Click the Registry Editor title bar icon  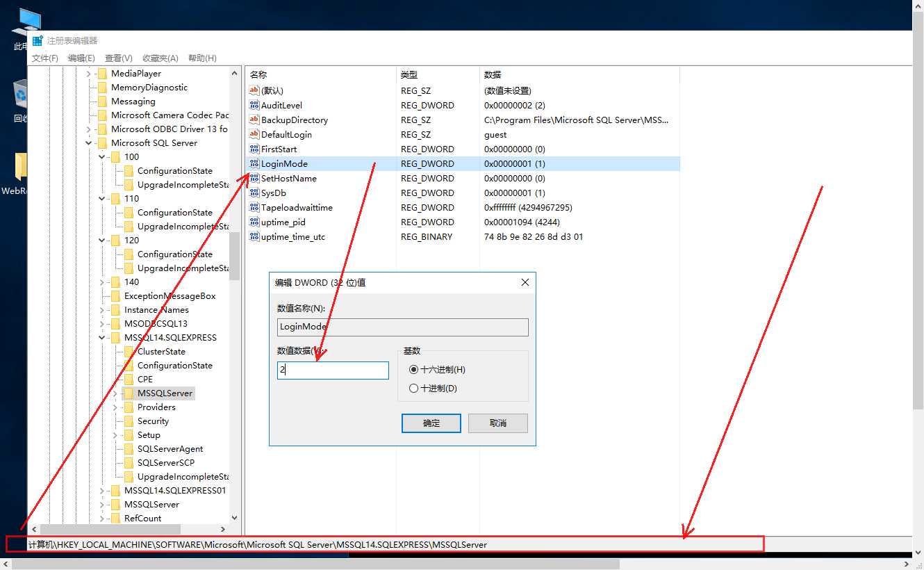click(x=38, y=41)
